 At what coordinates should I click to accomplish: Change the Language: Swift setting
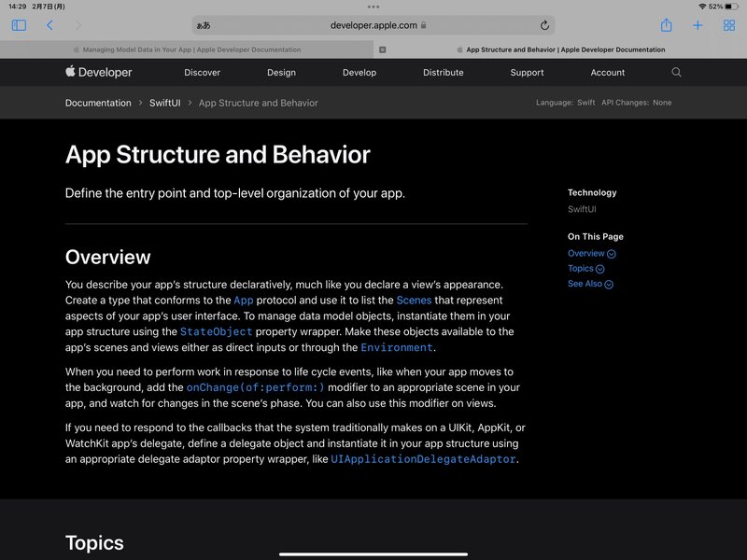pyautogui.click(x=565, y=103)
